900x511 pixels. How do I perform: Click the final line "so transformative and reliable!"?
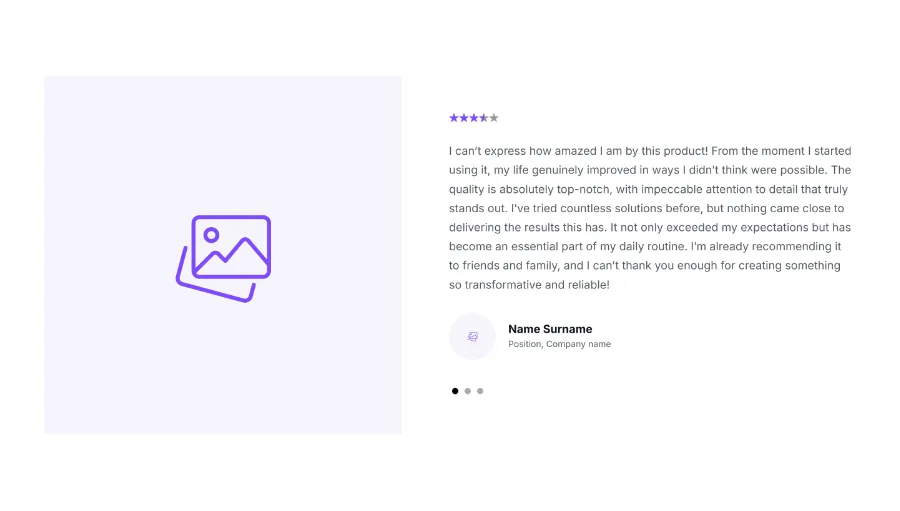[x=529, y=285]
